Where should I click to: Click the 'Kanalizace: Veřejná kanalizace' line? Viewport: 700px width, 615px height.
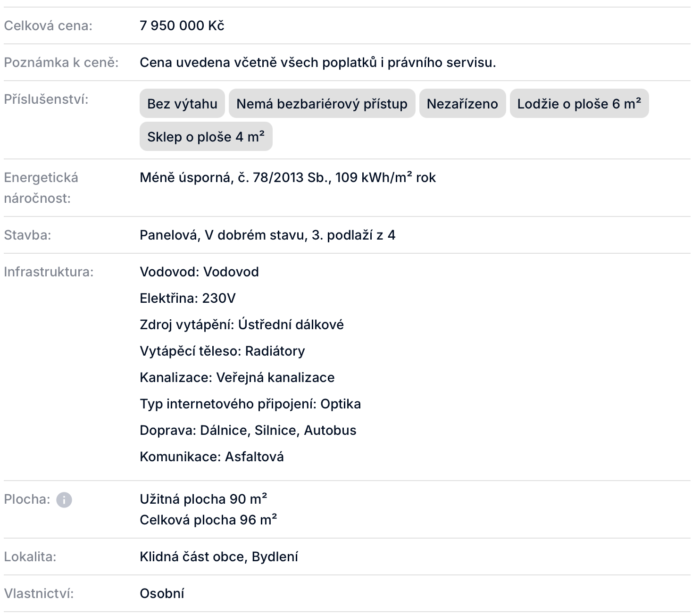point(237,378)
